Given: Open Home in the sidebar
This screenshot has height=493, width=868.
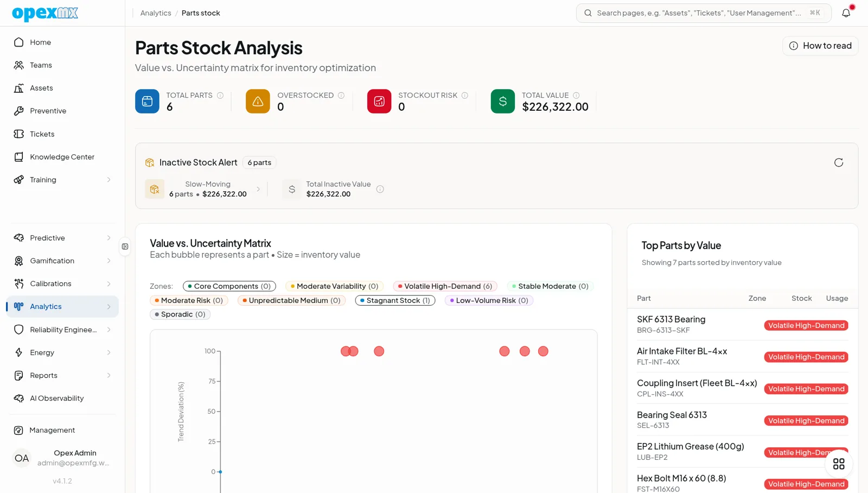Looking at the screenshot, I should coord(62,42).
